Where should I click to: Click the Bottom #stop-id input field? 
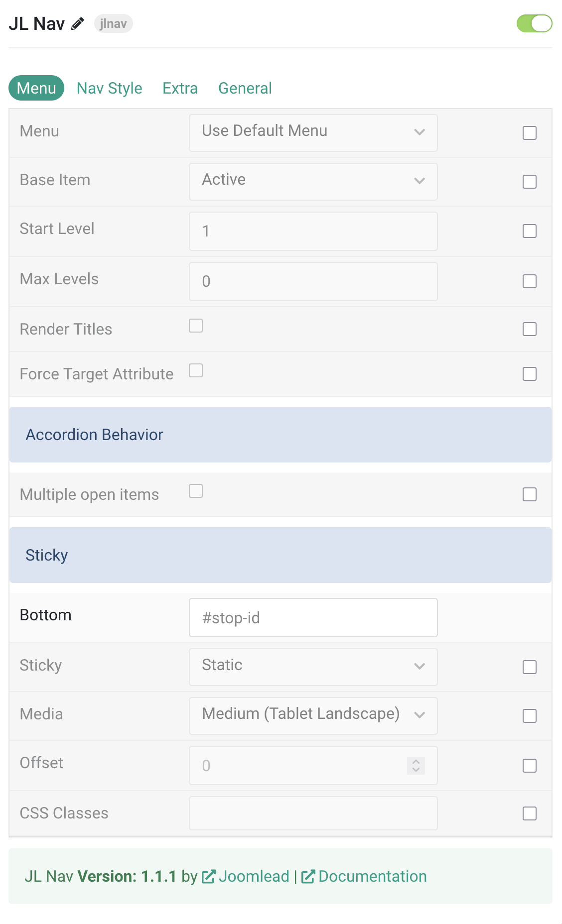pyautogui.click(x=313, y=617)
